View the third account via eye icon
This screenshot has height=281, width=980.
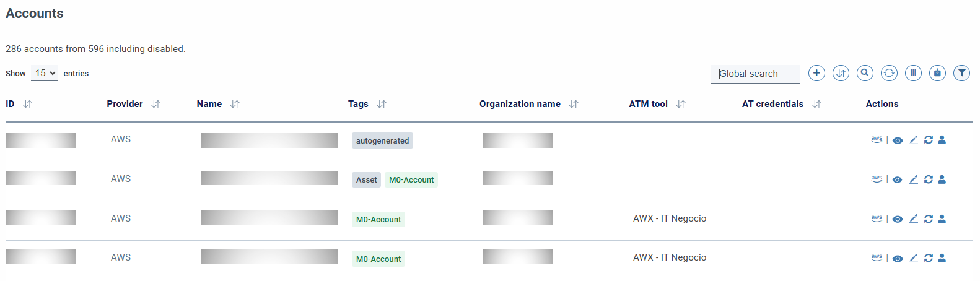pos(898,219)
